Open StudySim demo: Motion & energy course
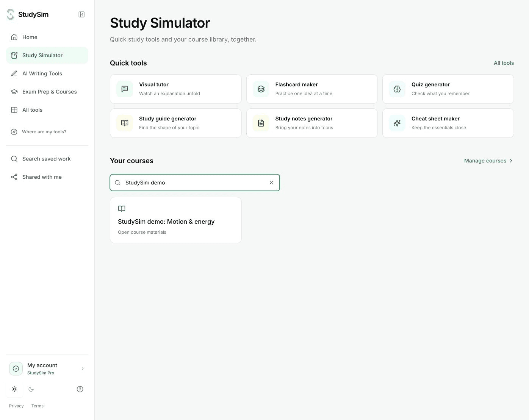 176,220
